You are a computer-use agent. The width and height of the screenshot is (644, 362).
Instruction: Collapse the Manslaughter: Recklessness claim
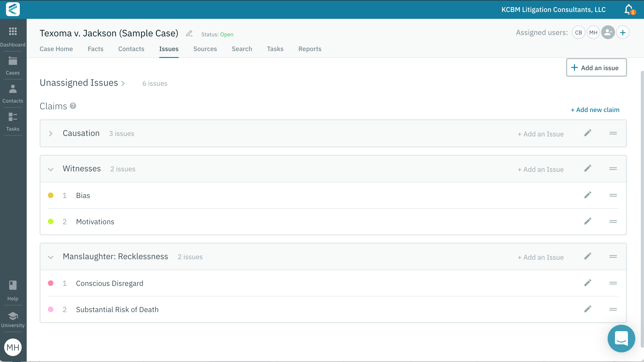click(51, 257)
